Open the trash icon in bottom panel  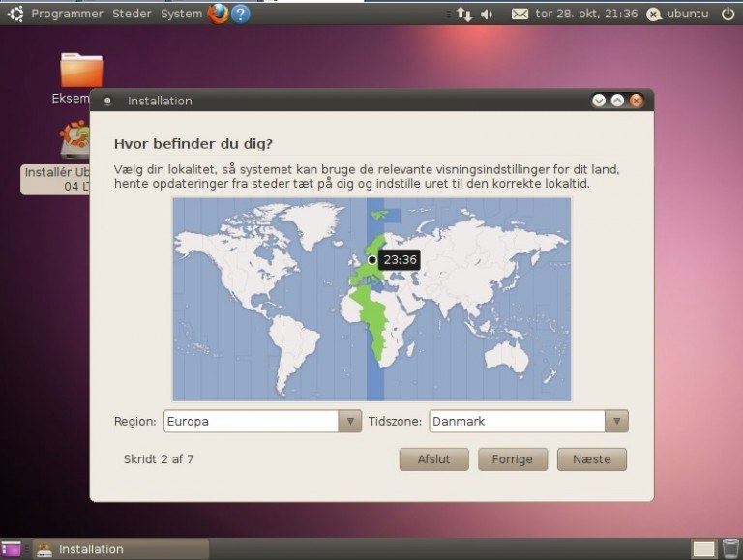pos(730,548)
